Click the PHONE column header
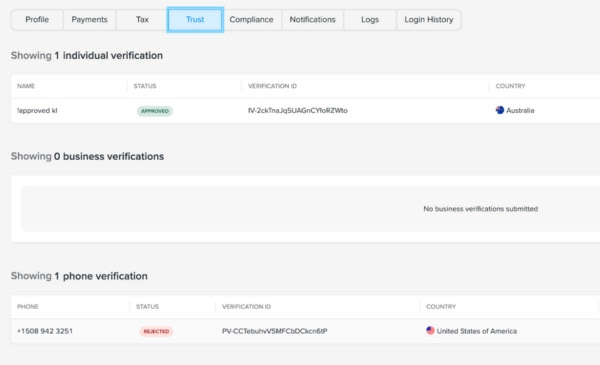 coord(28,306)
